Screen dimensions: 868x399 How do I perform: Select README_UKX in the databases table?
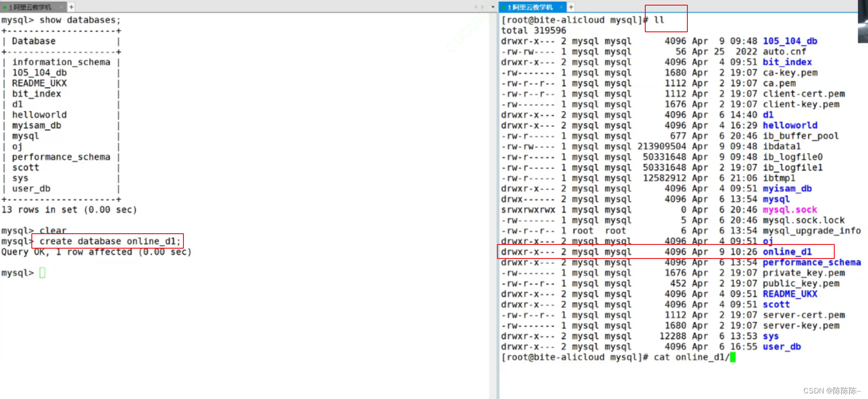tap(39, 83)
